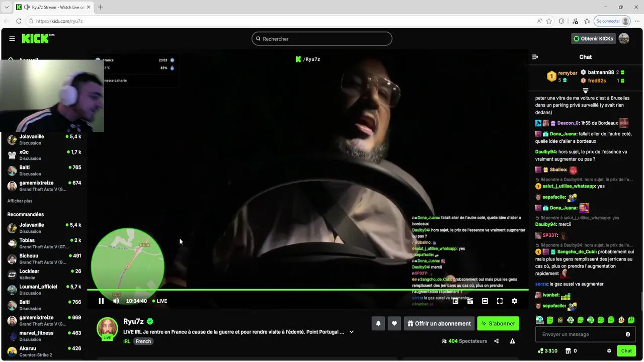
Task: Open browser tab search dropdown
Action: pos(7,7)
